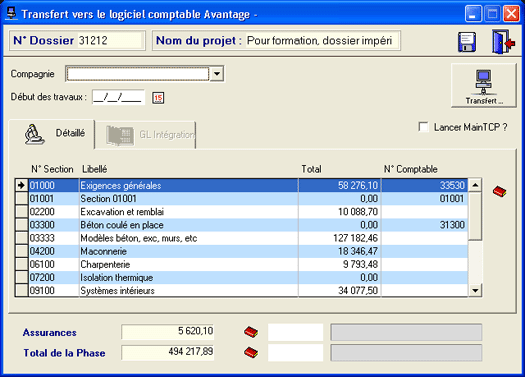
Task: Select Béton coulé en place row
Action: pyautogui.click(x=241, y=225)
